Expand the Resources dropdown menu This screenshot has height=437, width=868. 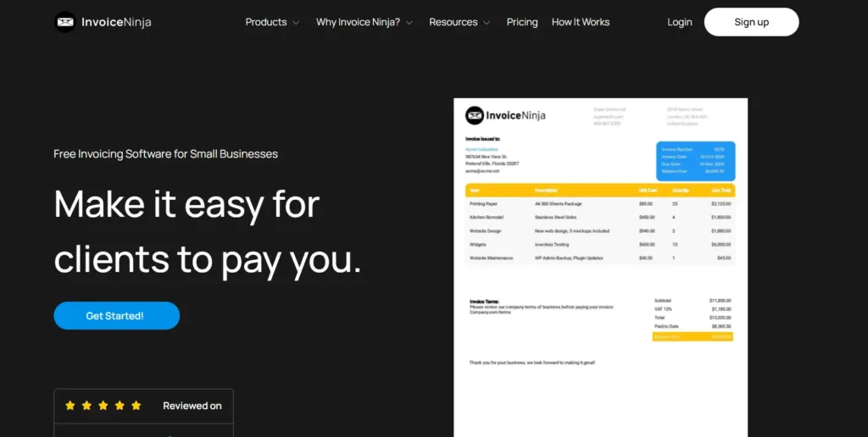[x=459, y=22]
